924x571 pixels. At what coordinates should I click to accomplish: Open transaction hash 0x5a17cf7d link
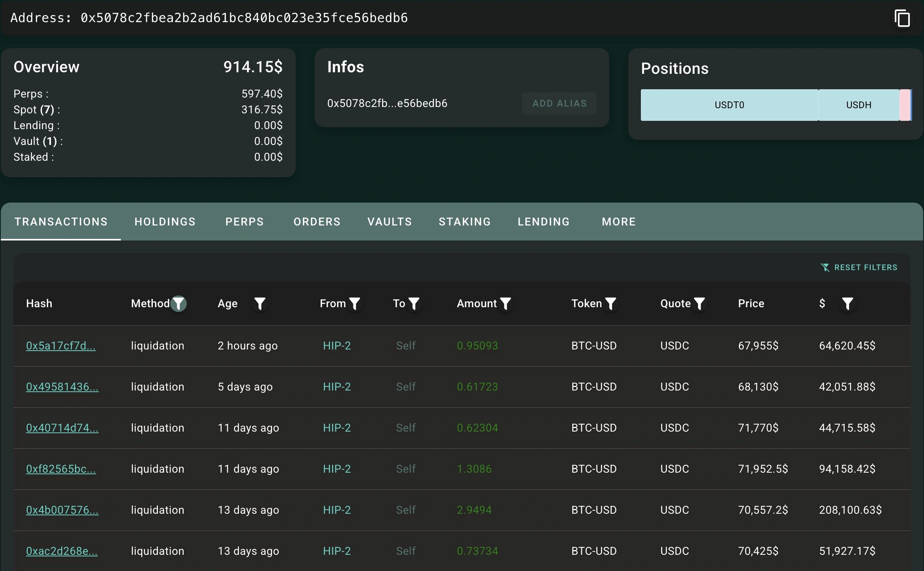(61, 346)
